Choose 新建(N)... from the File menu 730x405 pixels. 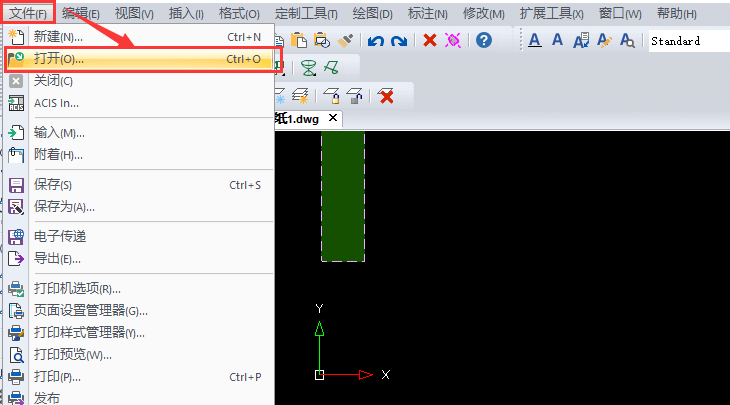click(139, 36)
